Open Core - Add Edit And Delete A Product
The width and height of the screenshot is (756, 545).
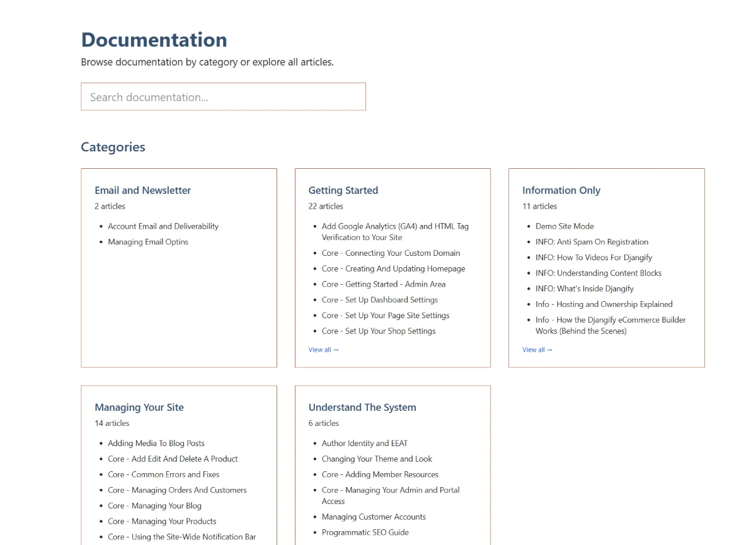coord(173,459)
